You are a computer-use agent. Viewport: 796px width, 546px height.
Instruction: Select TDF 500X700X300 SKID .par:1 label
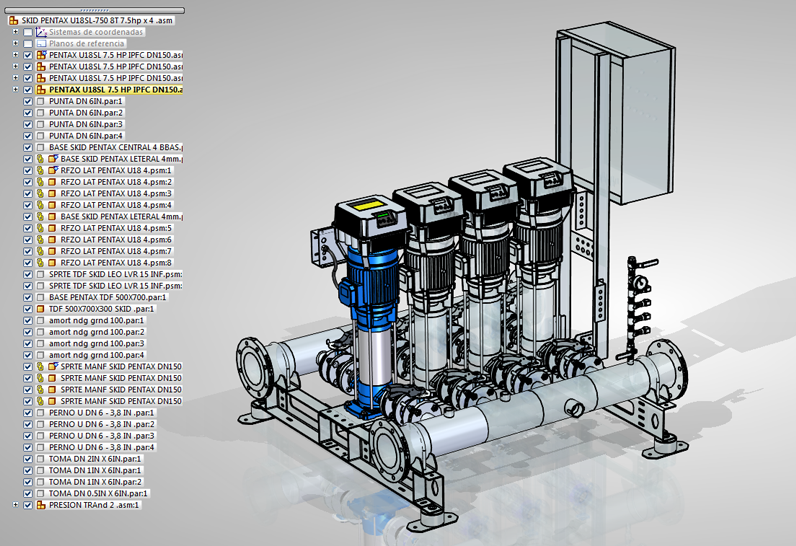[x=102, y=309]
